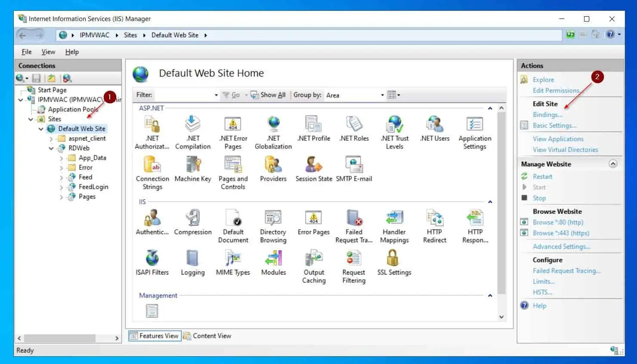Open the .NET Compilation feature icon
The width and height of the screenshot is (637, 364).
[x=193, y=133]
